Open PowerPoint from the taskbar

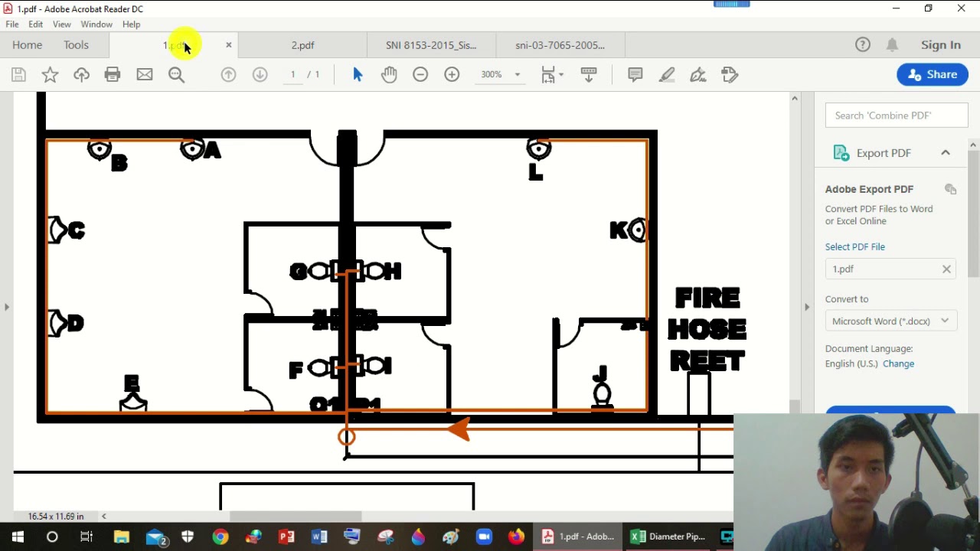click(286, 537)
